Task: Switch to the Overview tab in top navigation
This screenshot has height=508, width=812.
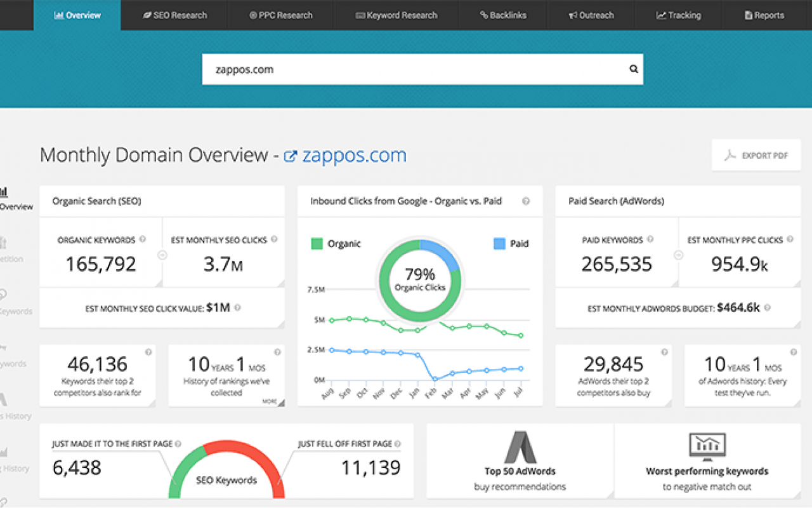Action: tap(77, 15)
